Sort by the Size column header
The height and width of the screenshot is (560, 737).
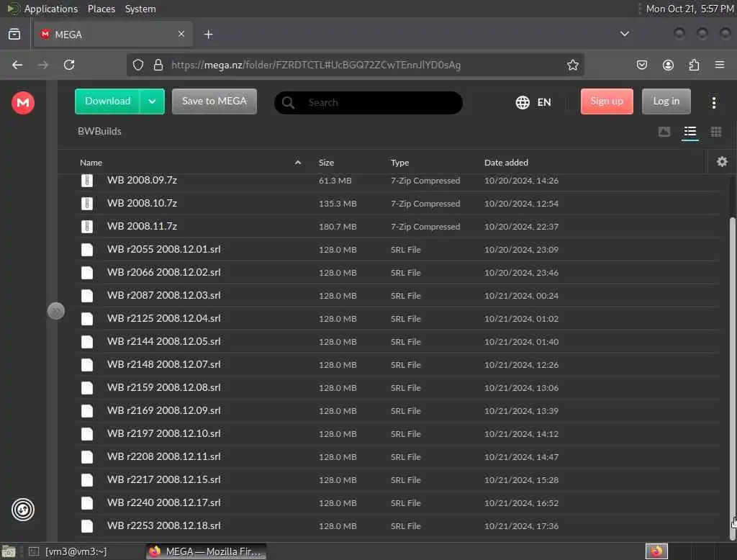(326, 163)
